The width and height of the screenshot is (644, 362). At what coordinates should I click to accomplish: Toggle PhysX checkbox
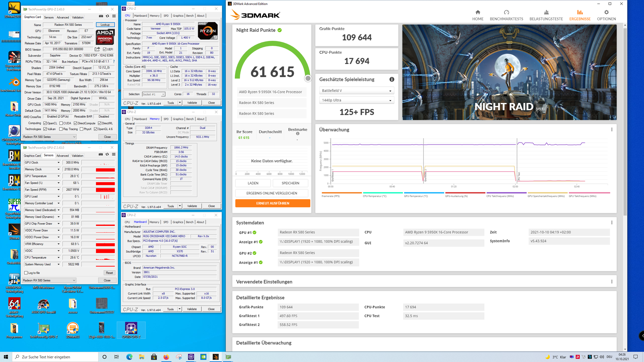[x=82, y=129]
